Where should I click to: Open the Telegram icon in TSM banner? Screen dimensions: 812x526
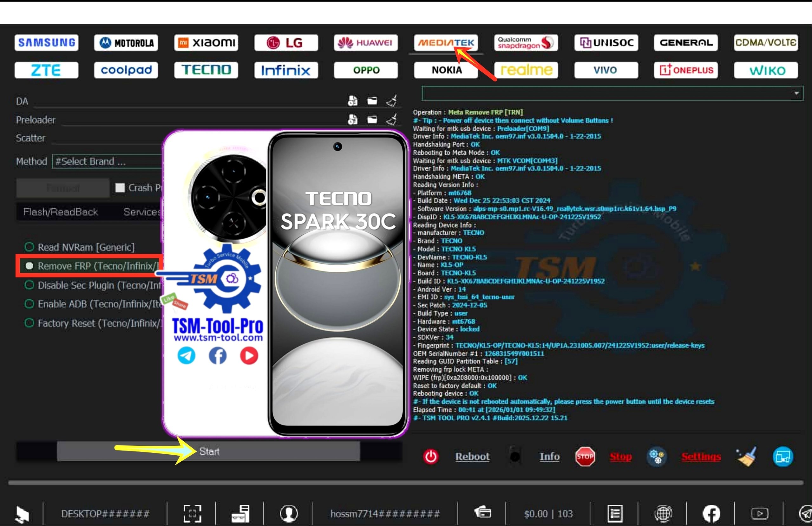[x=186, y=355]
